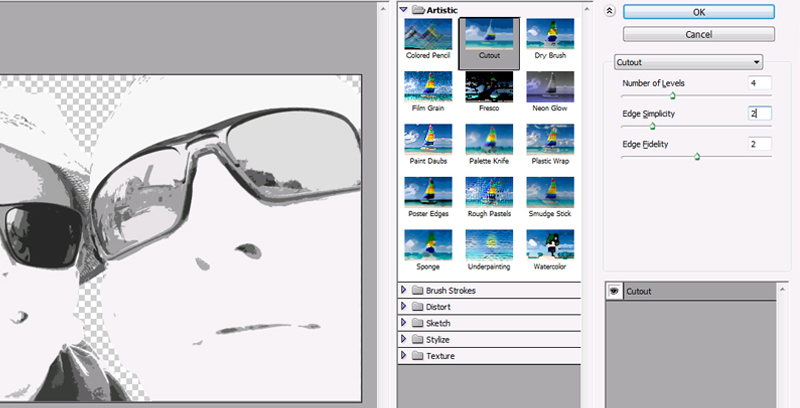Click the preview pane scrollbar up arrow

point(384,9)
